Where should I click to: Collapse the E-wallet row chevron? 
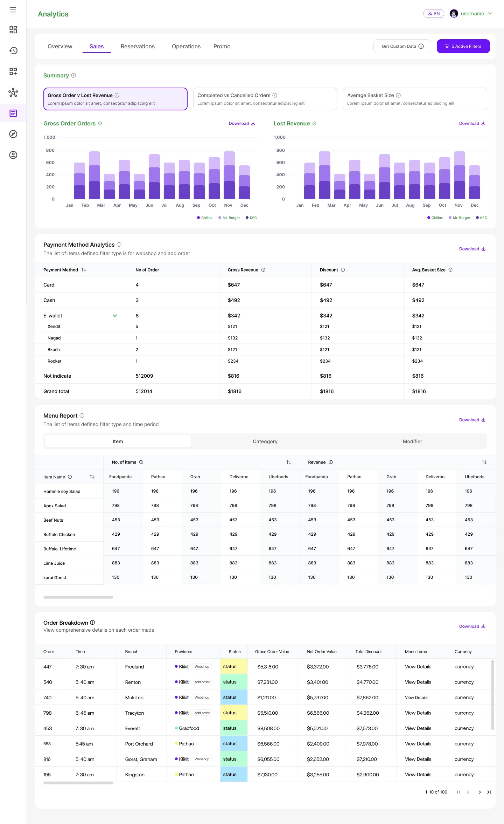point(115,316)
